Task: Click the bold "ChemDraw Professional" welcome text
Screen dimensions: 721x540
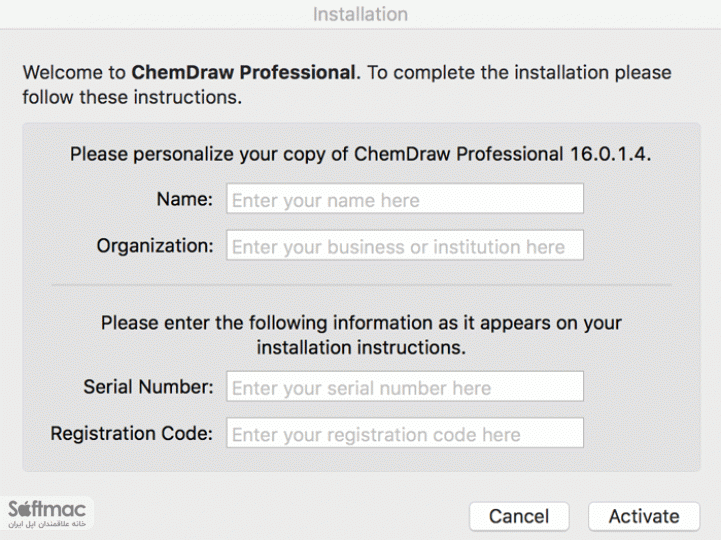Action: 244,73
